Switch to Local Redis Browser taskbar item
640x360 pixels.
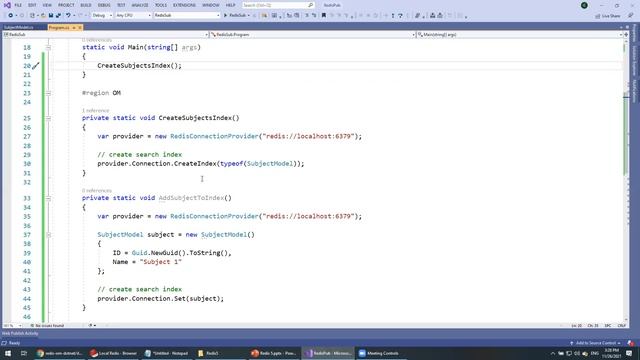pyautogui.click(x=114, y=353)
